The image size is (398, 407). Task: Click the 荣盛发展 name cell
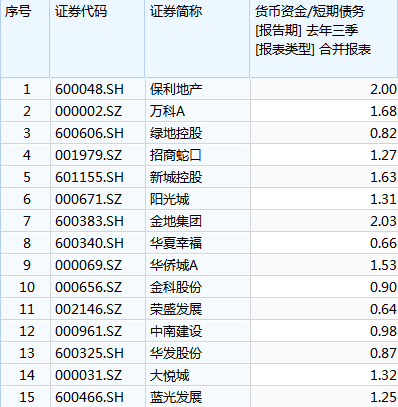(x=197, y=309)
